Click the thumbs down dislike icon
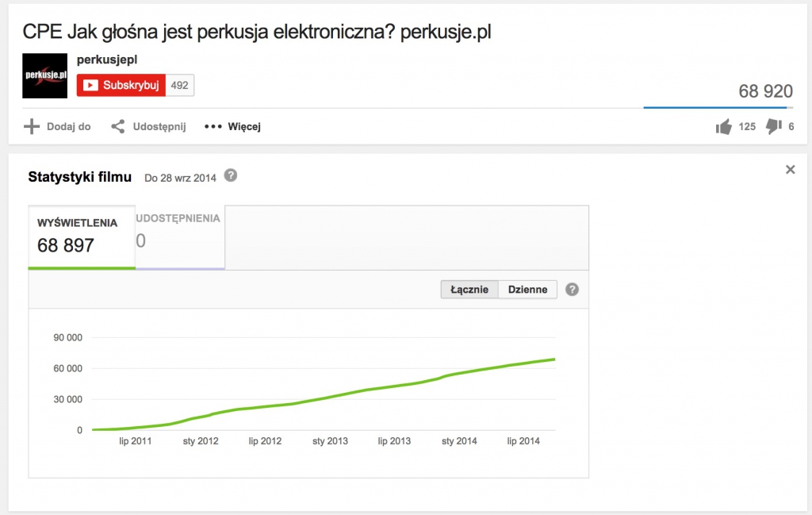Image resolution: width=812 pixels, height=515 pixels. (774, 127)
